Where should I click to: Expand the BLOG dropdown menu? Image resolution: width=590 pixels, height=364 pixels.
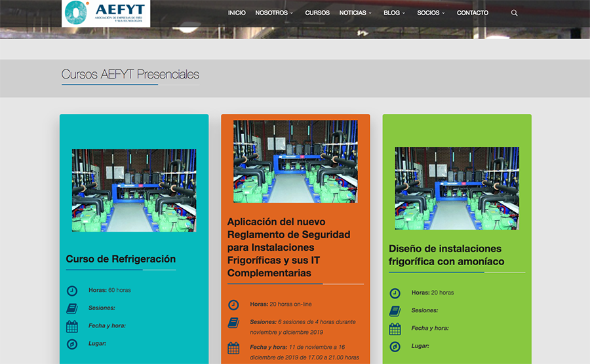tap(395, 13)
